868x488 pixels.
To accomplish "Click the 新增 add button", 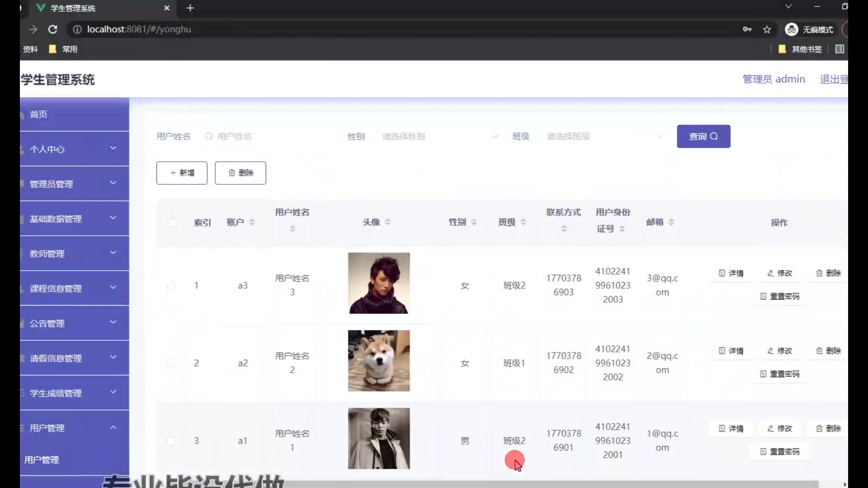I will point(182,173).
